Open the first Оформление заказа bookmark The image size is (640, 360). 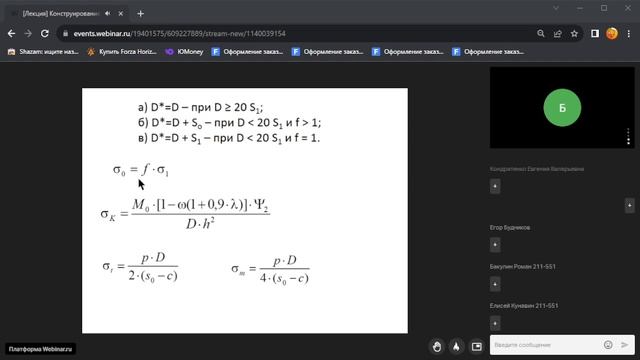tap(247, 52)
